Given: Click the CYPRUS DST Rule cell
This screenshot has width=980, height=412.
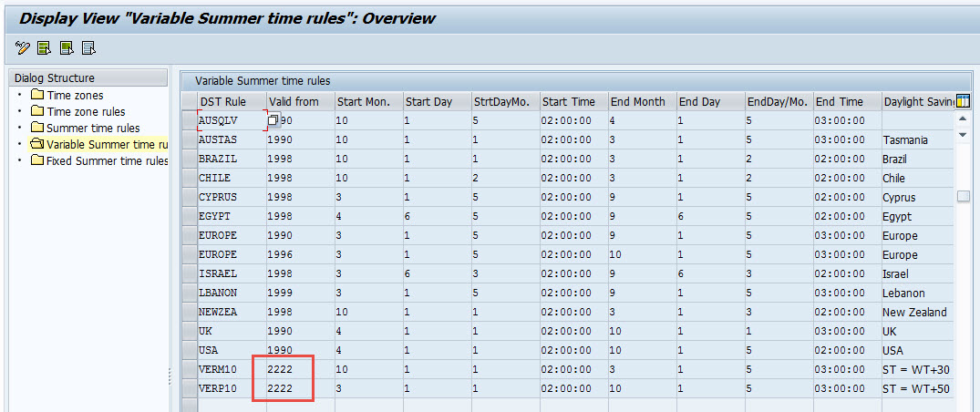Looking at the screenshot, I should (x=232, y=197).
